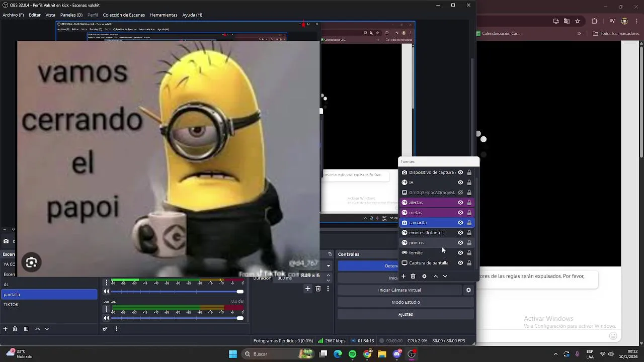This screenshot has height=362, width=644.
Task: Decrease transition duration with down arrow
Action: 329,280
